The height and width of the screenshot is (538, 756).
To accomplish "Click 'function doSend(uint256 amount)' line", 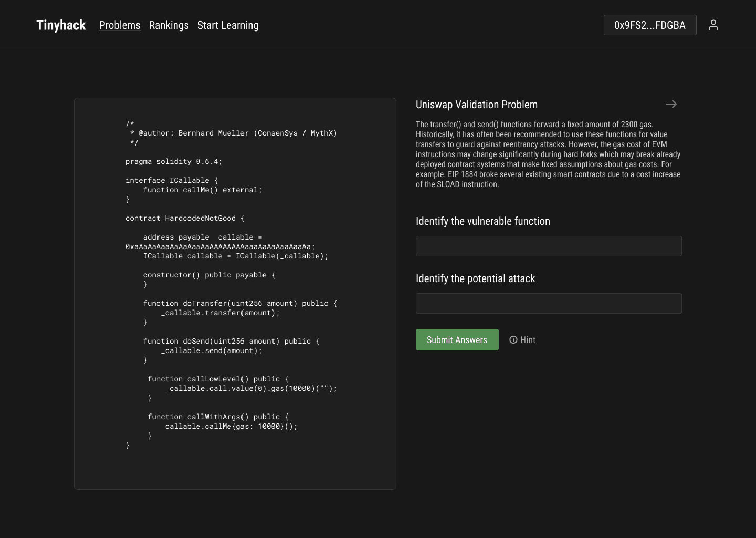I will (231, 341).
